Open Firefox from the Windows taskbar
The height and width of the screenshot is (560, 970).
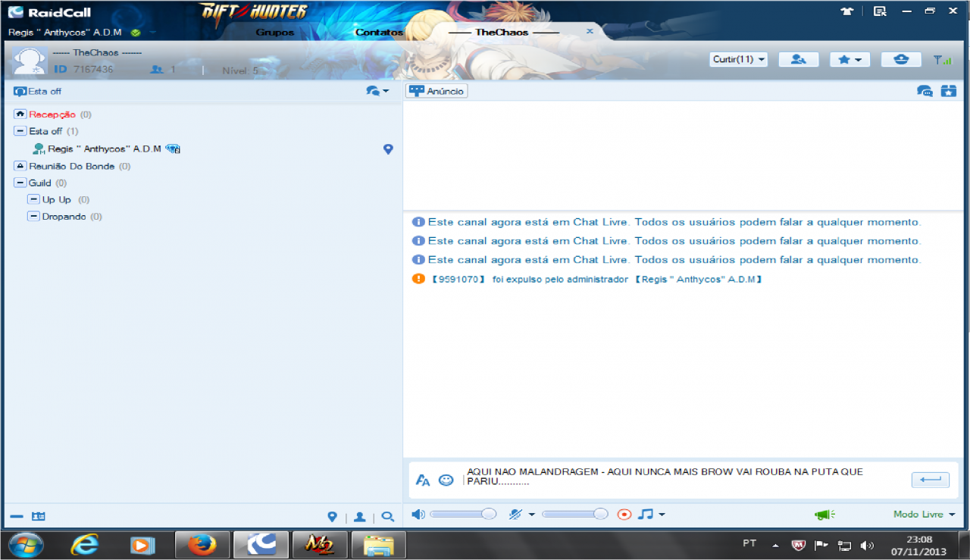[202, 544]
